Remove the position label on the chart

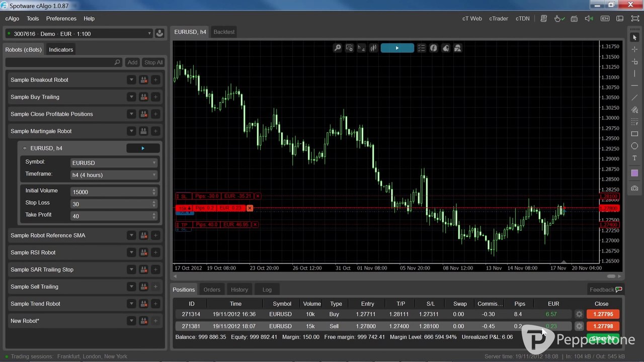pyautogui.click(x=250, y=208)
